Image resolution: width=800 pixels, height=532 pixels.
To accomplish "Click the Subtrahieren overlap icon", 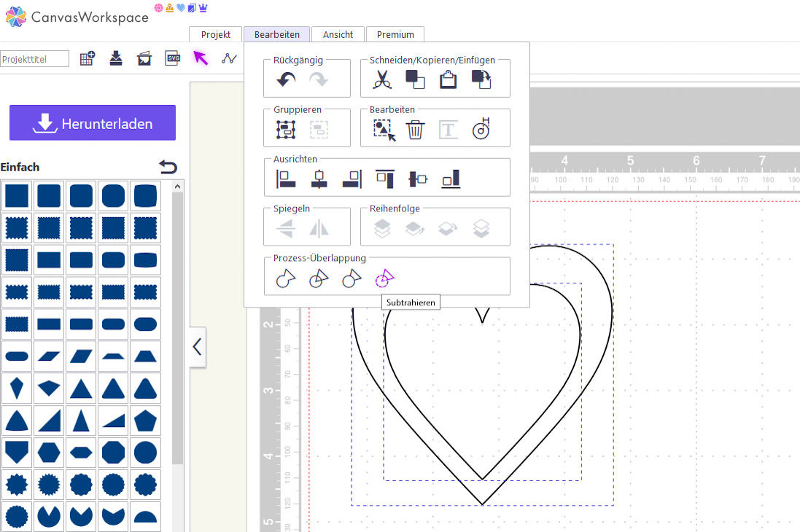I will (384, 278).
